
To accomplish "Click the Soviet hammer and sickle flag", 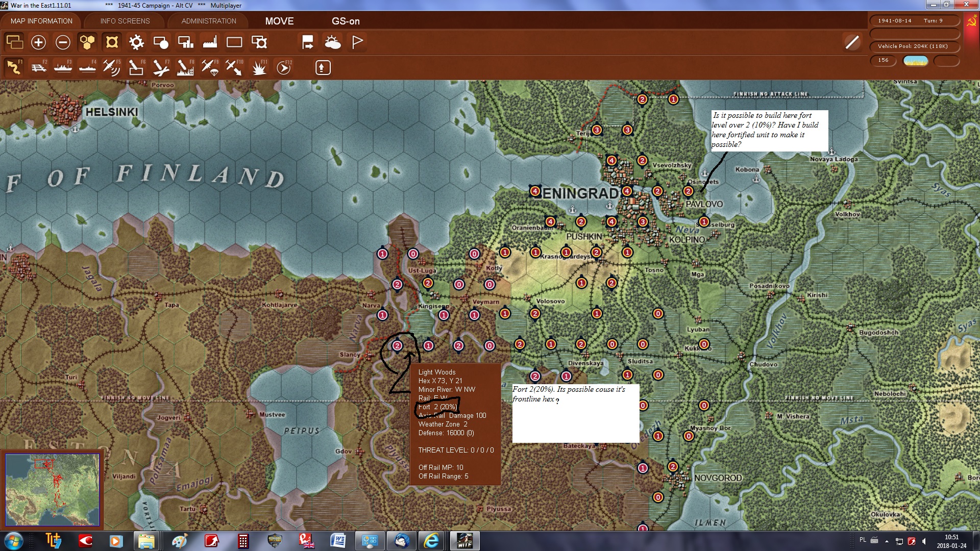I will pyautogui.click(x=971, y=21).
